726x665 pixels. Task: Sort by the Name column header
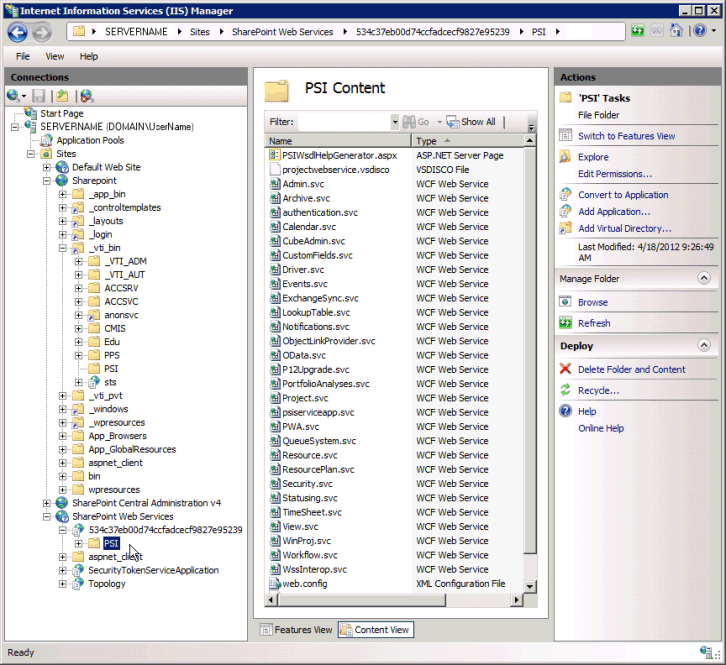[x=338, y=141]
